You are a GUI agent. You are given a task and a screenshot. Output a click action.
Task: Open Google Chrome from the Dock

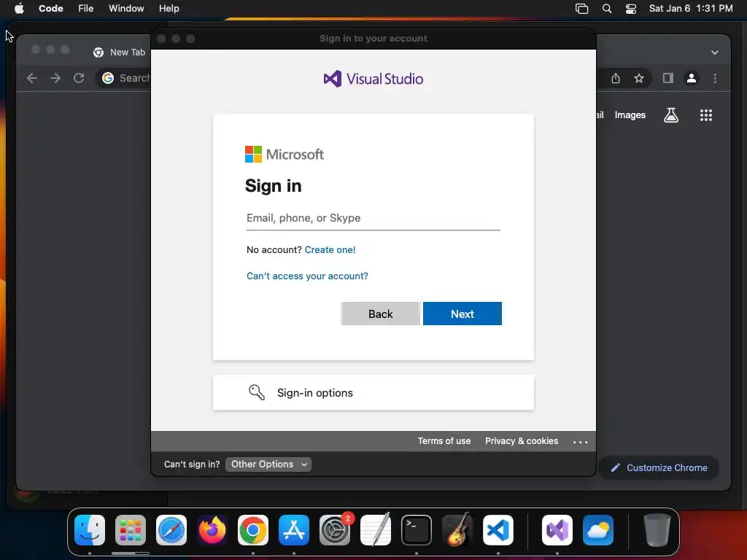point(253,530)
